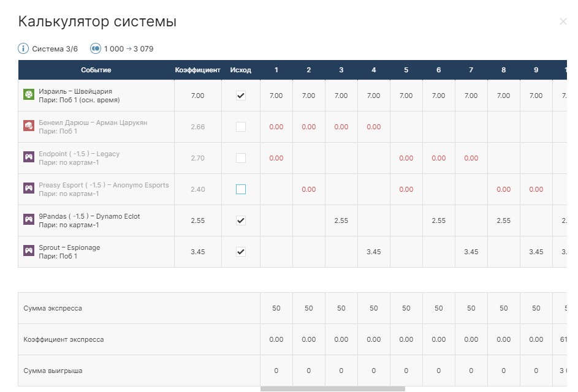578x392 pixels.
Task: Click the gamepad icon for Sprout – Espionage
Action: [x=29, y=251]
